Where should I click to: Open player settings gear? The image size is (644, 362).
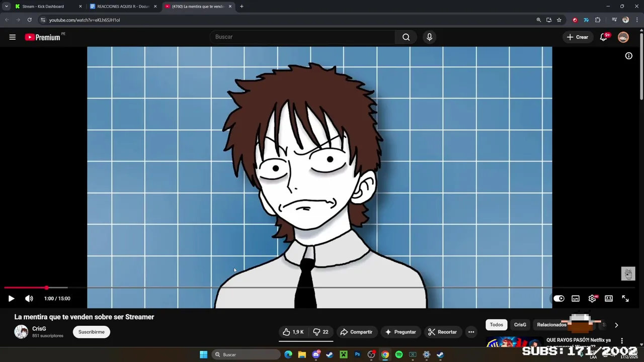tap(592, 298)
